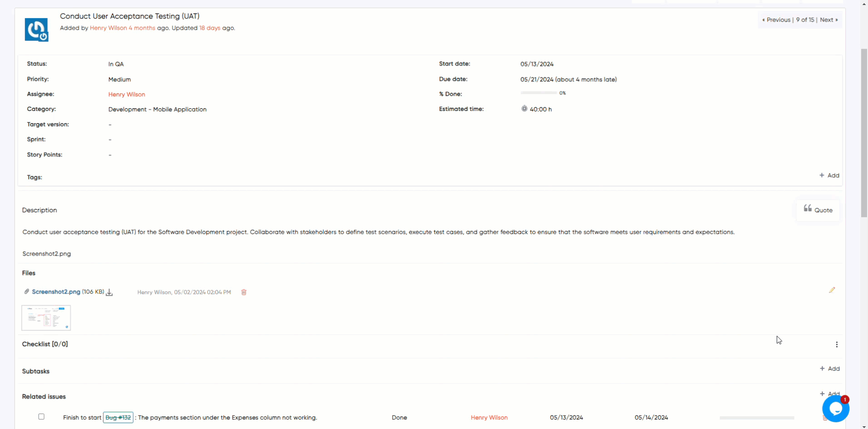Select the Bug #132 related issue checkbox

click(41, 417)
